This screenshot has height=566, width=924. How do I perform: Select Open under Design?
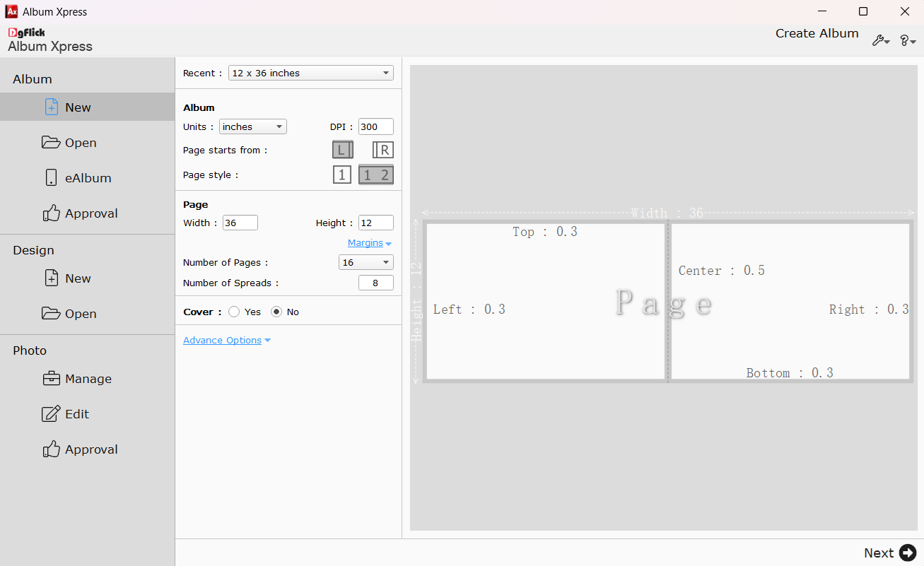click(x=87, y=313)
